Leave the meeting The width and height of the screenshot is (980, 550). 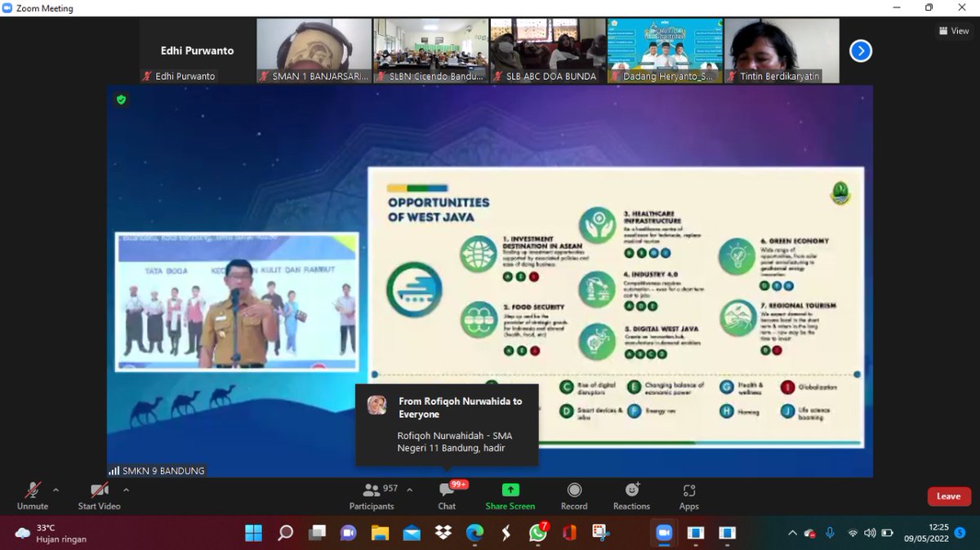[x=949, y=496]
